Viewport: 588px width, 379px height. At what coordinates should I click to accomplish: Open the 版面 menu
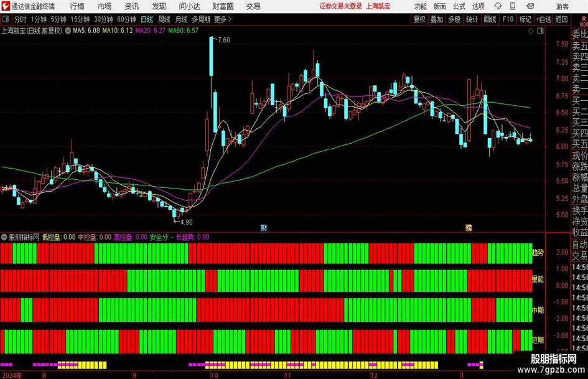coord(440,6)
